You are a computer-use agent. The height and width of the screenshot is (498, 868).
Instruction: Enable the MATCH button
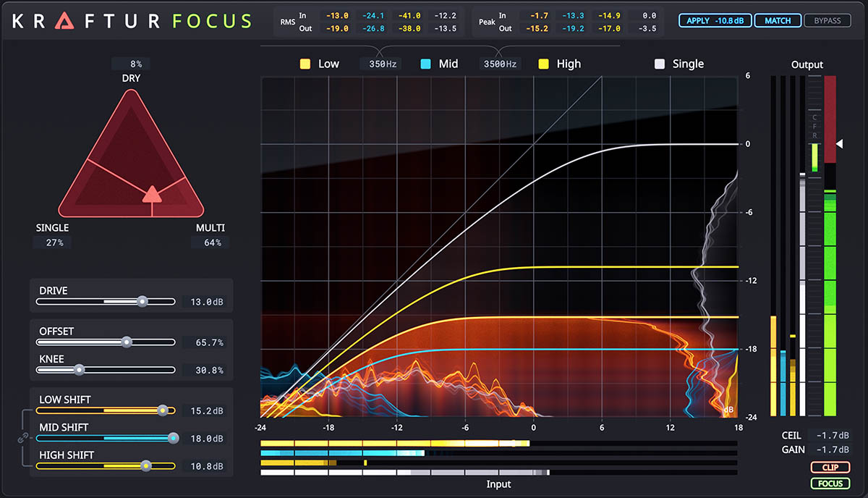(x=778, y=20)
